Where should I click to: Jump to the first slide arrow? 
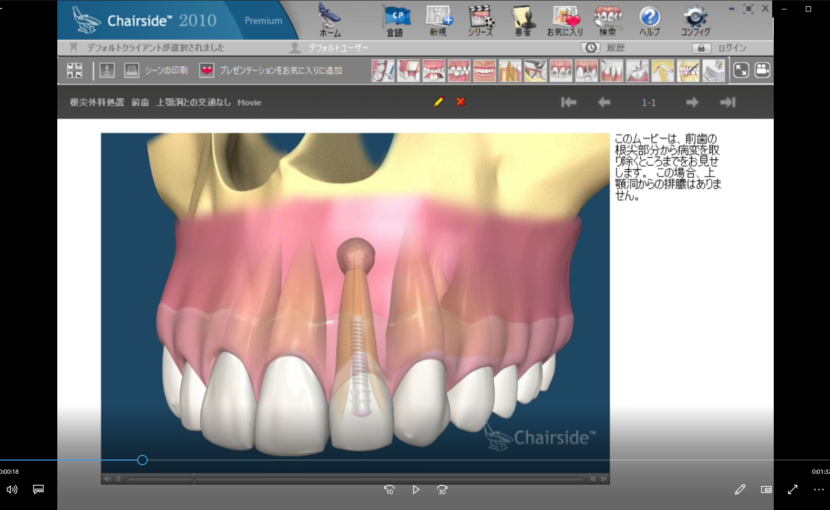[569, 102]
